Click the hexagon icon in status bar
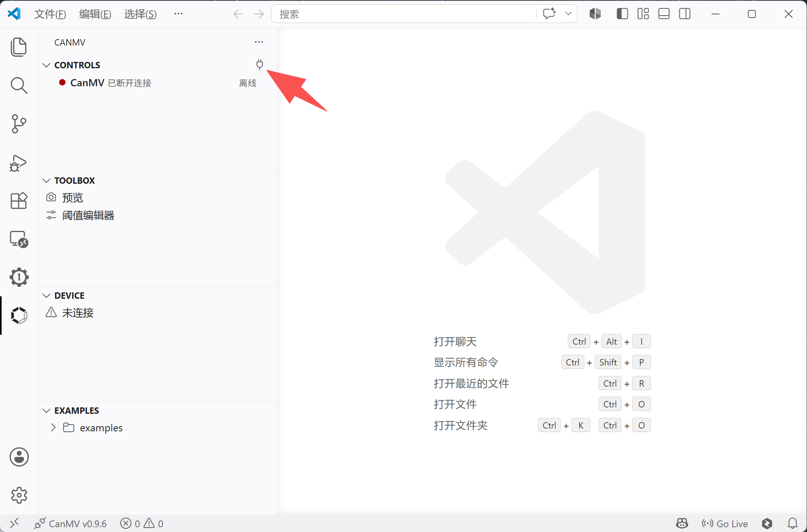807x532 pixels. click(767, 523)
